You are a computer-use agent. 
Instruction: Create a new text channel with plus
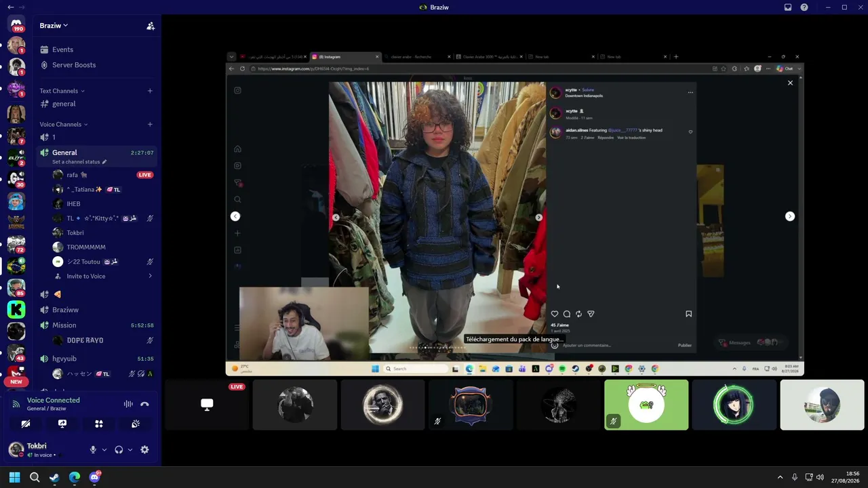pos(150,91)
